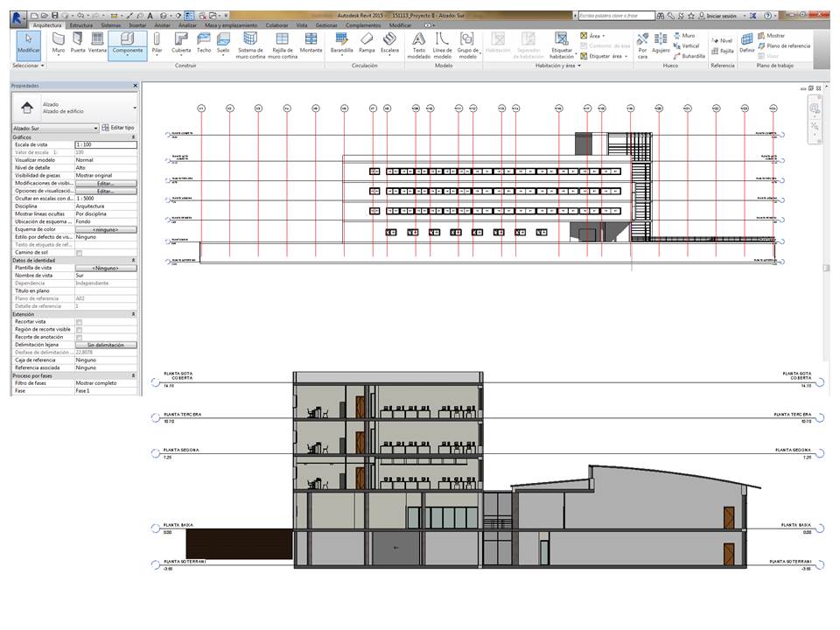
Task: Open the Anotar ribbon tab
Action: 163,25
